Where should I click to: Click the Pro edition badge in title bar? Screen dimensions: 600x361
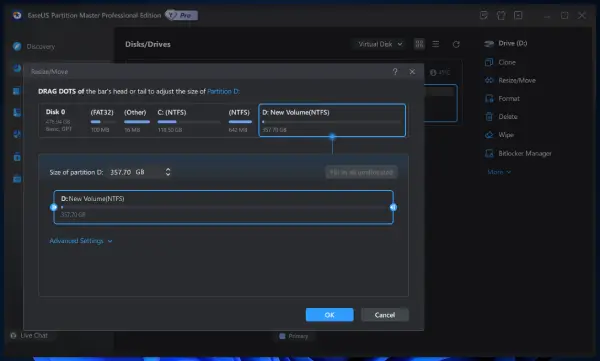(x=182, y=15)
